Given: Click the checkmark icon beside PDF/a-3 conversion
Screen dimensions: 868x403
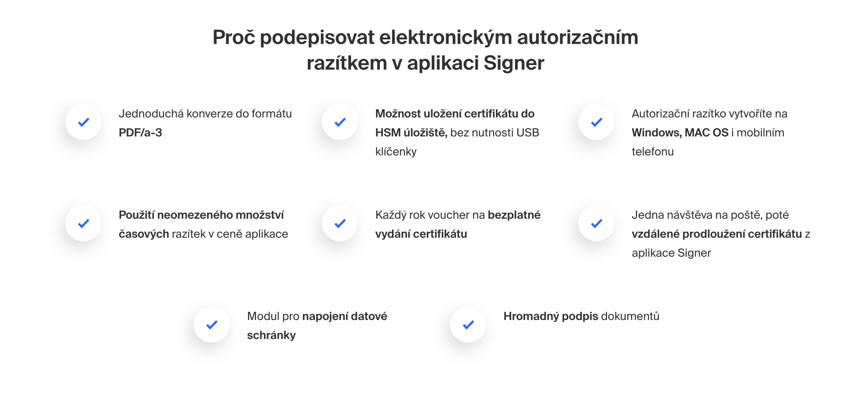Looking at the screenshot, I should pyautogui.click(x=83, y=122).
